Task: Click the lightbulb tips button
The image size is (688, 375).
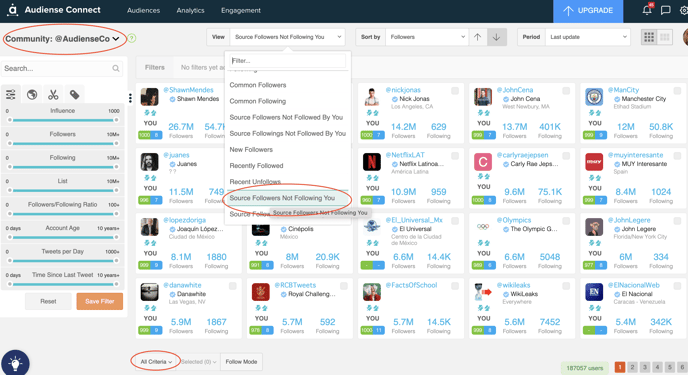Action: tap(15, 363)
